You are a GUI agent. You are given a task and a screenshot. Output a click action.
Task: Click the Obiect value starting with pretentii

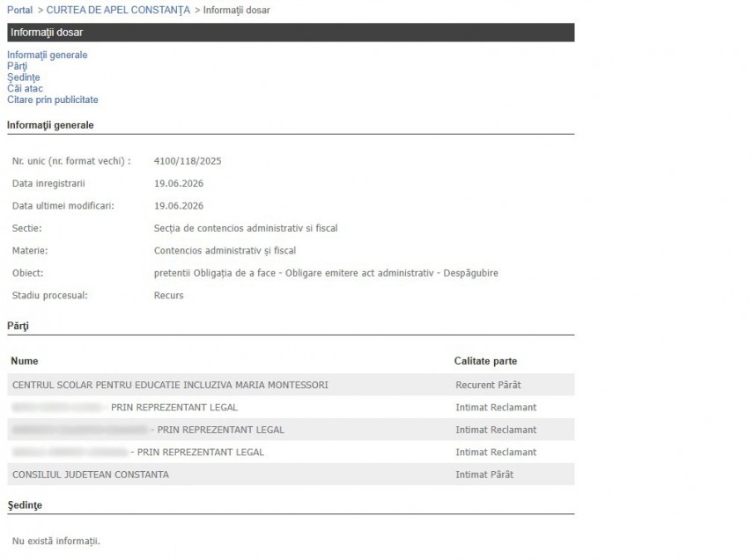tap(326, 273)
